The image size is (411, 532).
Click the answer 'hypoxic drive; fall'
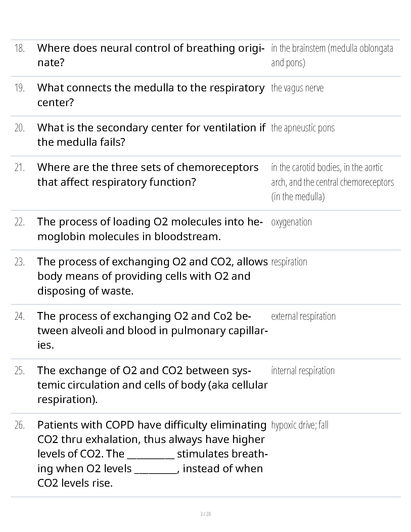[x=300, y=425]
